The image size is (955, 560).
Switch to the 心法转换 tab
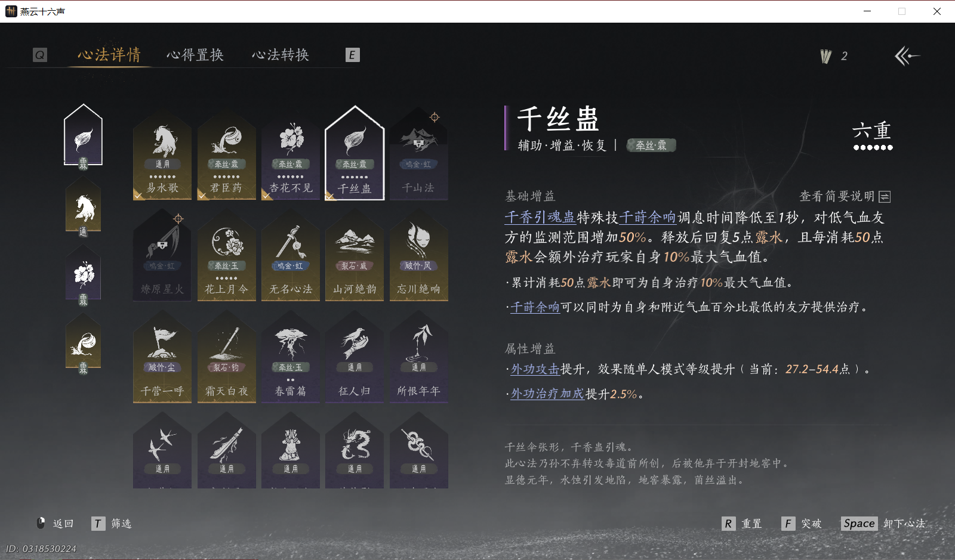point(281,55)
